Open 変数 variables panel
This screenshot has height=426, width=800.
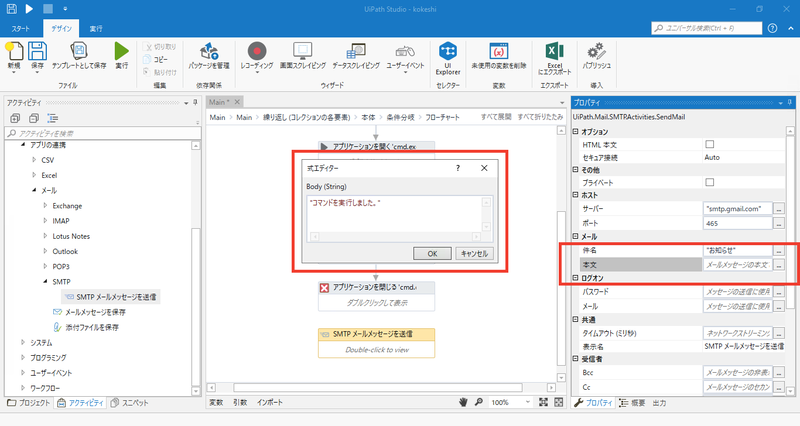(x=216, y=402)
